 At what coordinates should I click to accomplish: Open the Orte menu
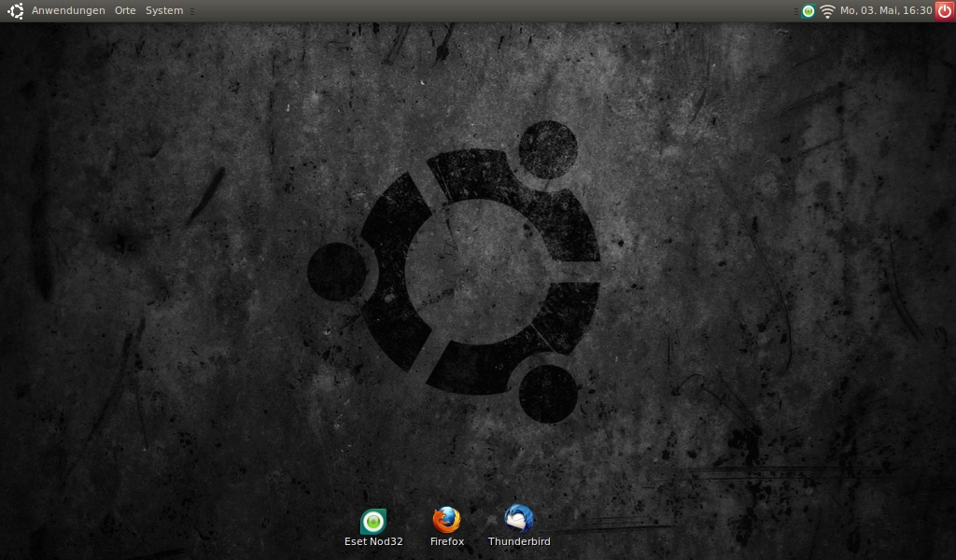click(x=125, y=10)
